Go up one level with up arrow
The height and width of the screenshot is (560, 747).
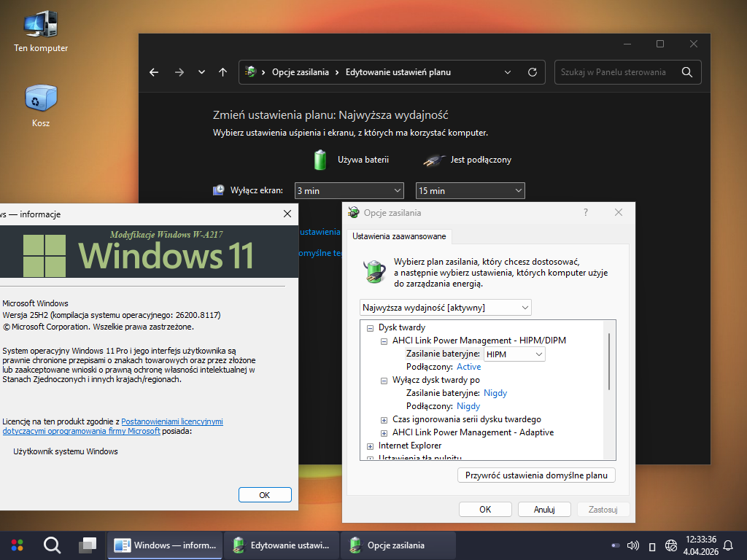click(223, 72)
